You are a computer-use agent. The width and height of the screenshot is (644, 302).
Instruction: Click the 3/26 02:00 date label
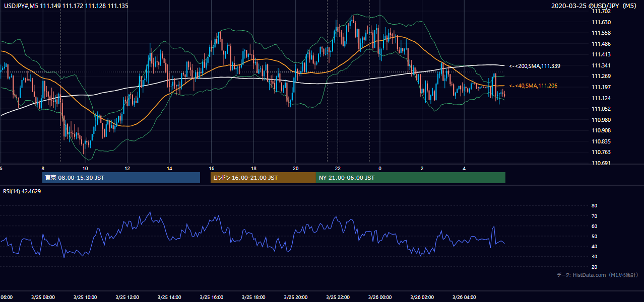pyautogui.click(x=422, y=297)
